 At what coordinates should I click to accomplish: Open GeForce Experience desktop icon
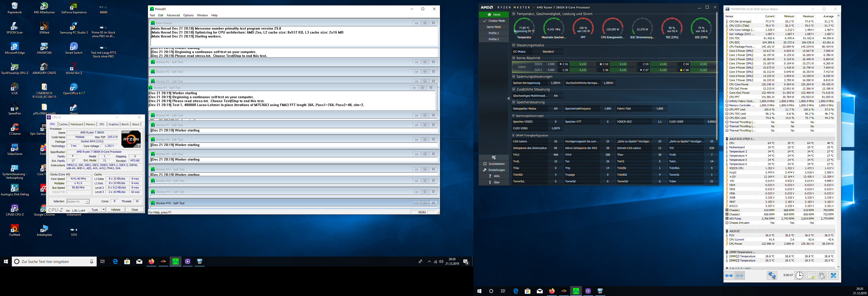74,8
